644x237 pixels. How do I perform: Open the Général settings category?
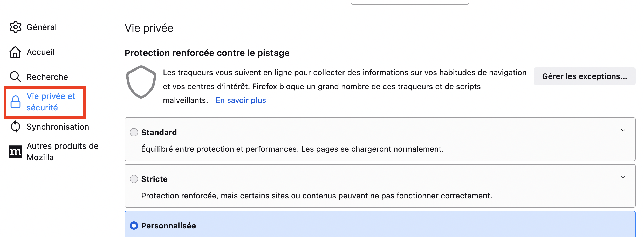[x=42, y=27]
